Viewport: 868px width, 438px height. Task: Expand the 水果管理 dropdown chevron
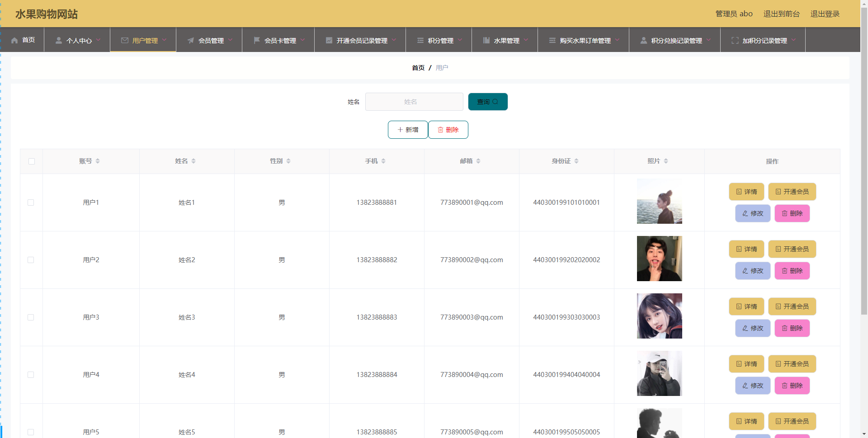click(526, 40)
